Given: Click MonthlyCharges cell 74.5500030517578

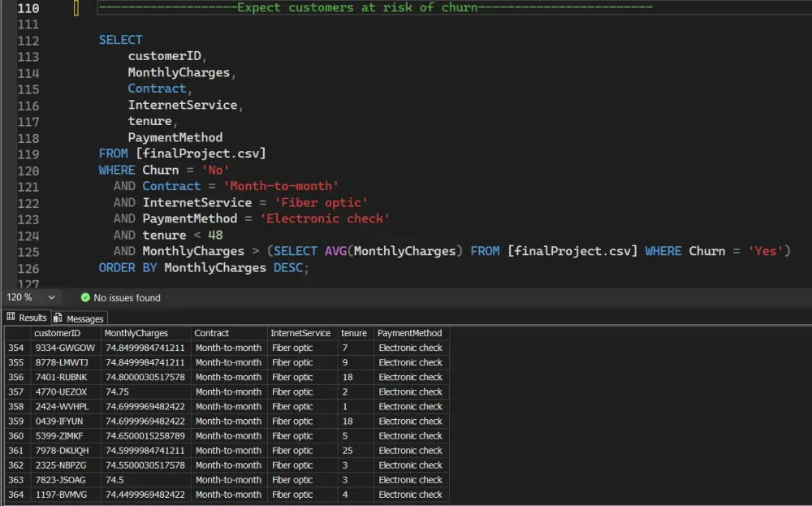Looking at the screenshot, I should tap(145, 465).
